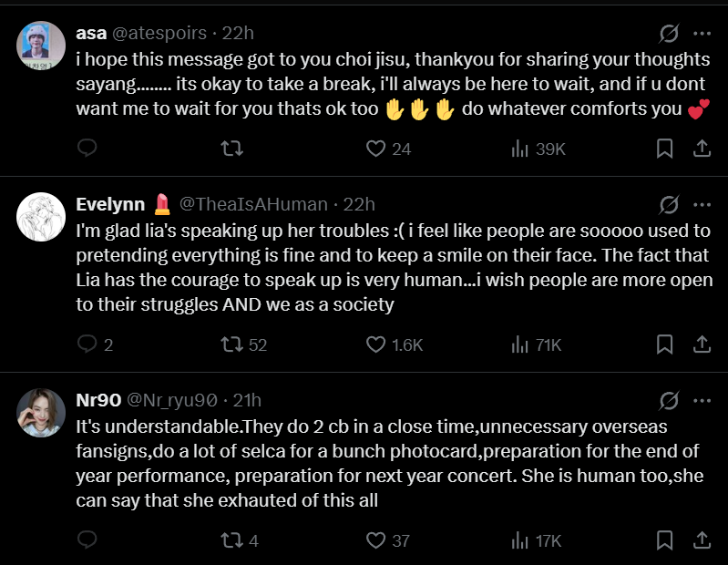This screenshot has width=728, height=565.
Task: Open @TheaIsAHuman profile handle
Action: click(253, 204)
